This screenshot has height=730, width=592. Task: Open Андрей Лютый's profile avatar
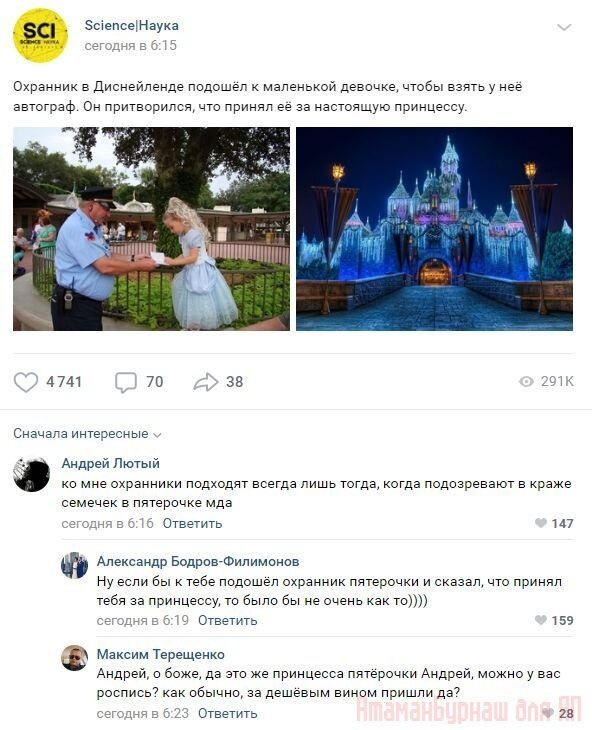32,474
